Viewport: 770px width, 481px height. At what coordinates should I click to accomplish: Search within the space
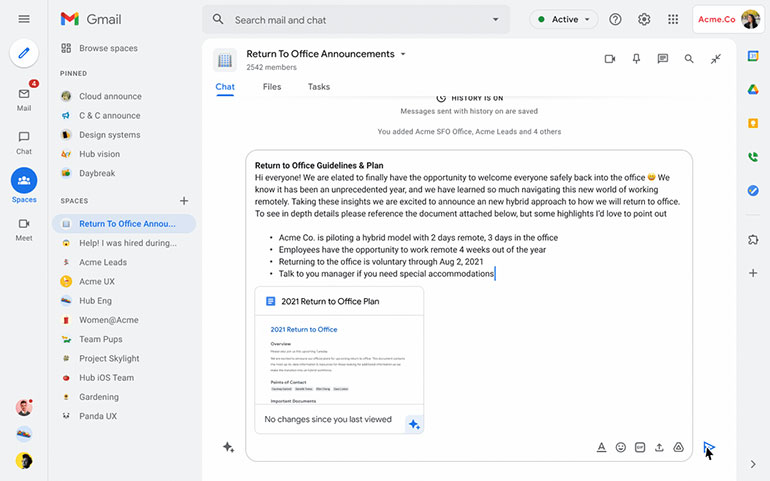pos(689,59)
